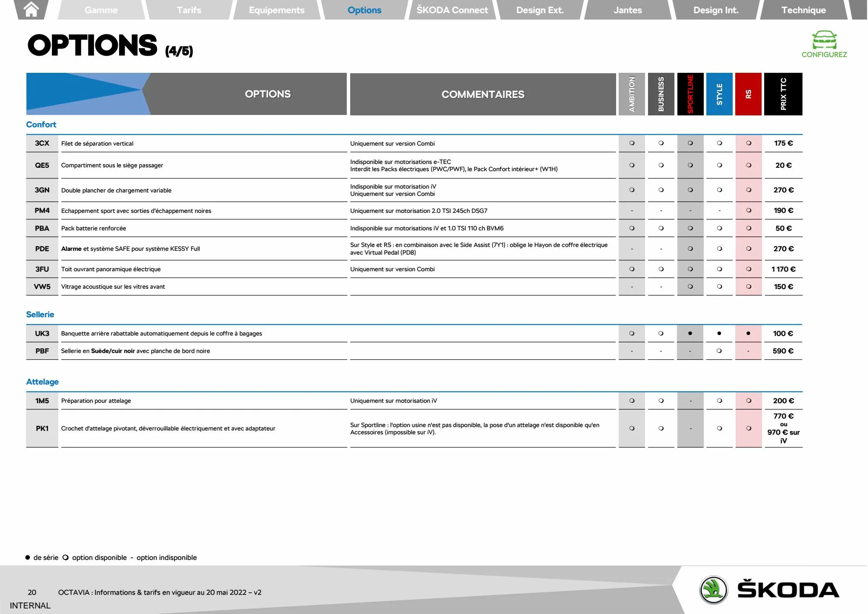Image resolution: width=868 pixels, height=614 pixels.
Task: Select the QE5 option code
Action: click(42, 165)
